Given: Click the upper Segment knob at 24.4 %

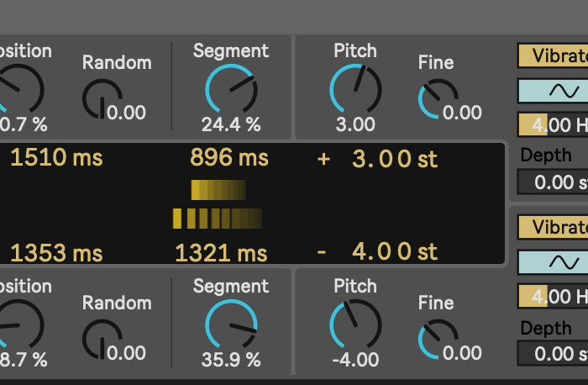Looking at the screenshot, I should point(231,90).
